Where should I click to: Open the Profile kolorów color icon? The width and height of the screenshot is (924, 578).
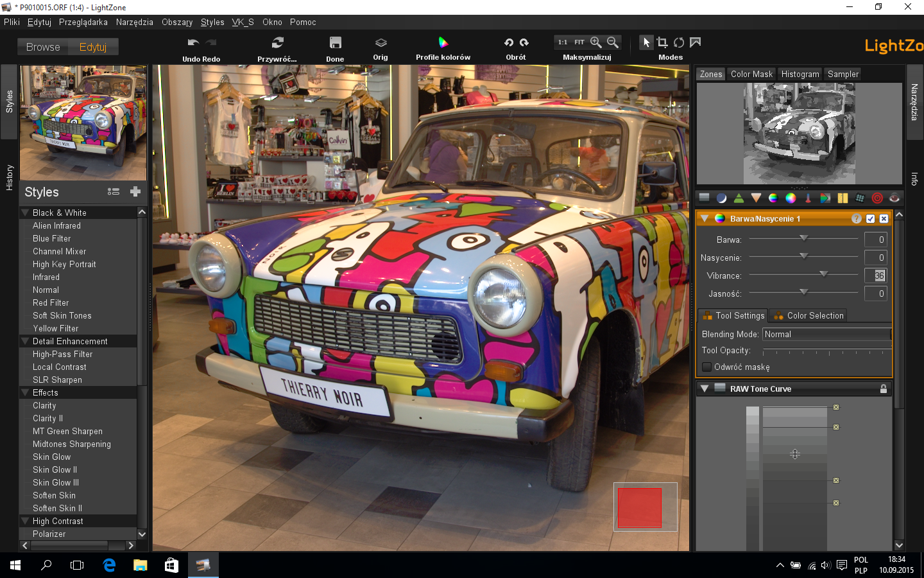tap(443, 42)
